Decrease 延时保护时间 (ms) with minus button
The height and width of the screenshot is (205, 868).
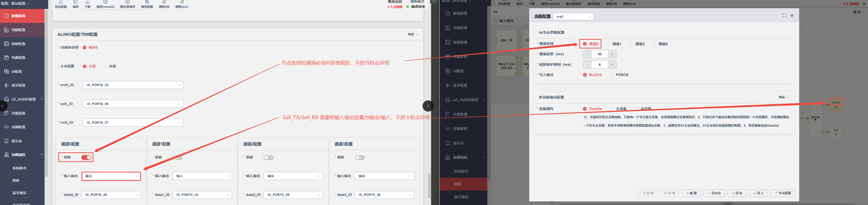click(587, 64)
